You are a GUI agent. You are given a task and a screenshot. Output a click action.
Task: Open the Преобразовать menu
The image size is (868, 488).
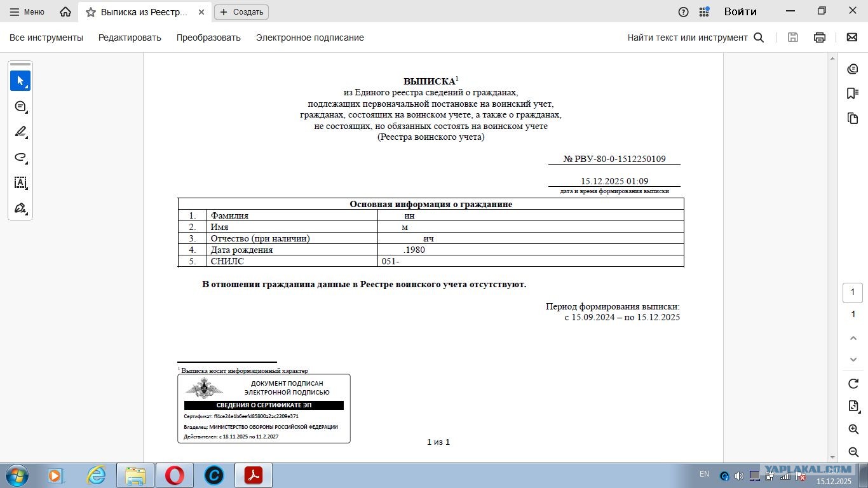pos(208,37)
